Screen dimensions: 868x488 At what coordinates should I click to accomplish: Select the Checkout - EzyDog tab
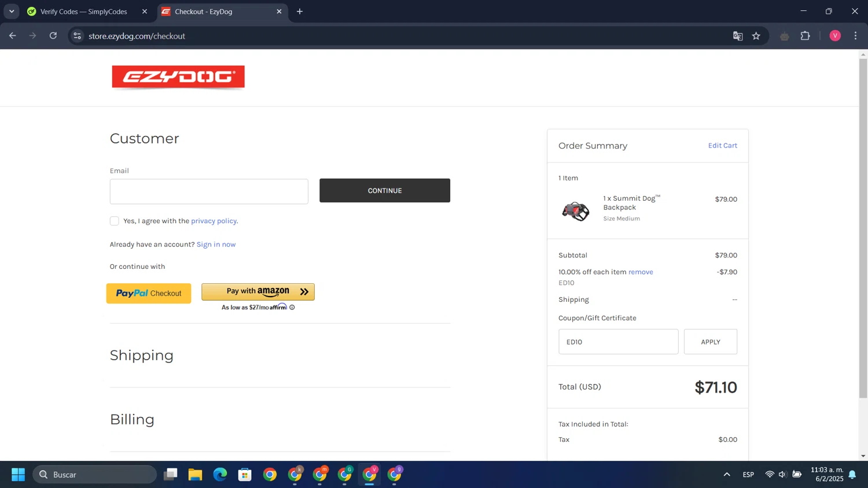(x=223, y=12)
